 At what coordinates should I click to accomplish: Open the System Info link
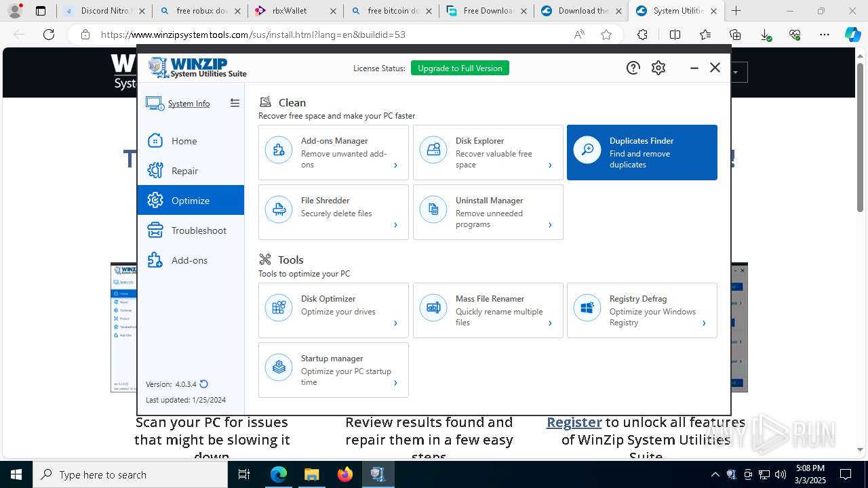[189, 103]
